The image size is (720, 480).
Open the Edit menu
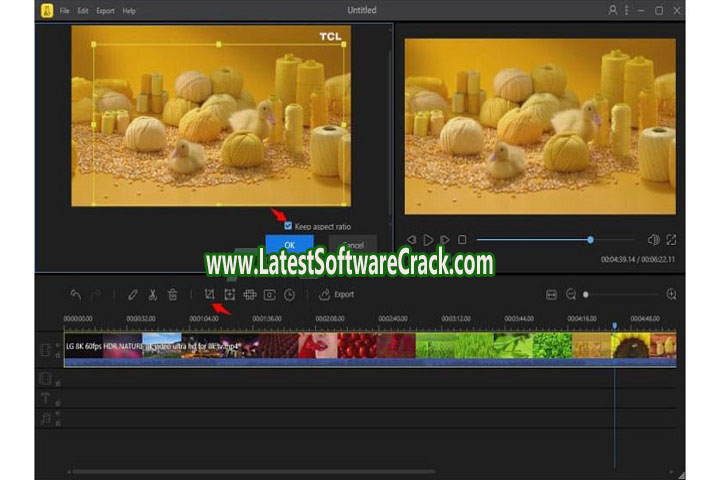[x=82, y=10]
